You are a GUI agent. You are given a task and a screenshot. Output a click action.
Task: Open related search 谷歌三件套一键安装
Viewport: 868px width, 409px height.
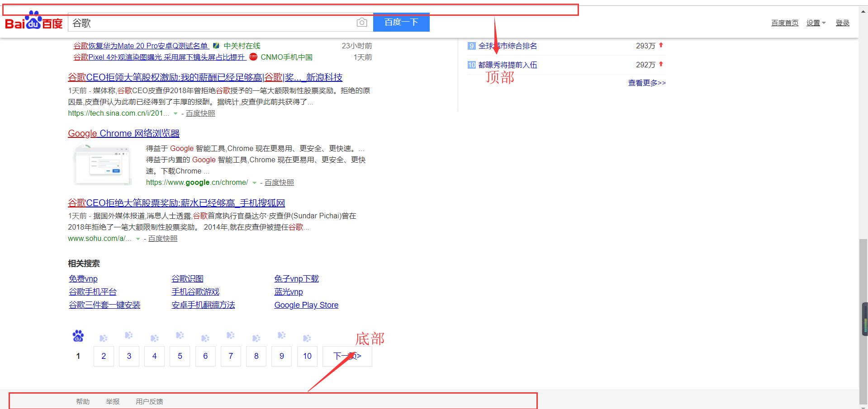[104, 305]
